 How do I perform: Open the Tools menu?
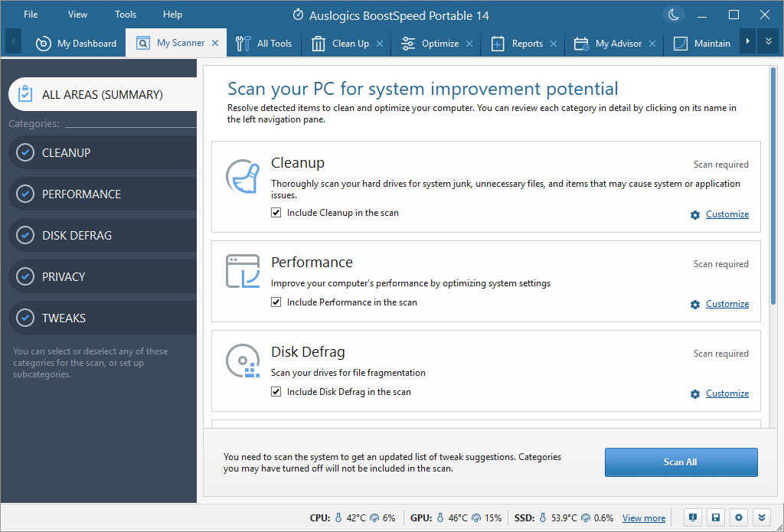[x=126, y=15]
